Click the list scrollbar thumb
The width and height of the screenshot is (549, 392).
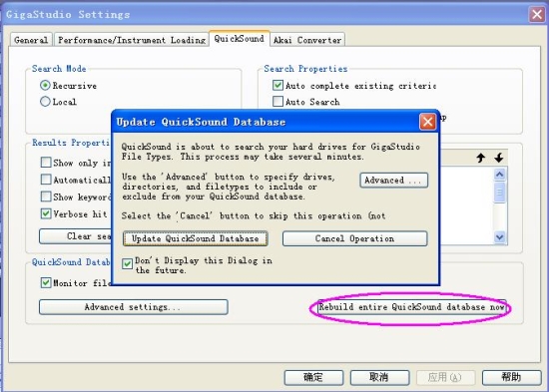500,193
